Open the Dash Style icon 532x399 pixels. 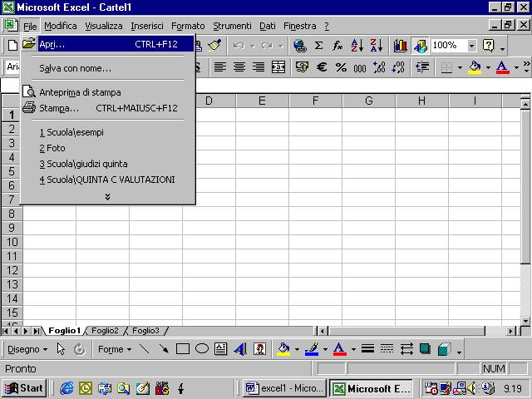[387, 349]
